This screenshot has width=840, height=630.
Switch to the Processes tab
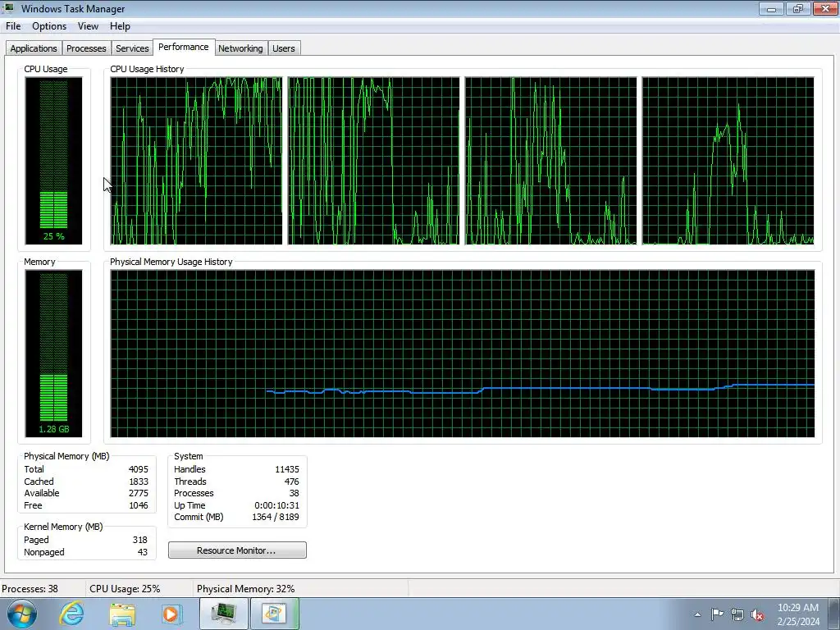(x=86, y=48)
